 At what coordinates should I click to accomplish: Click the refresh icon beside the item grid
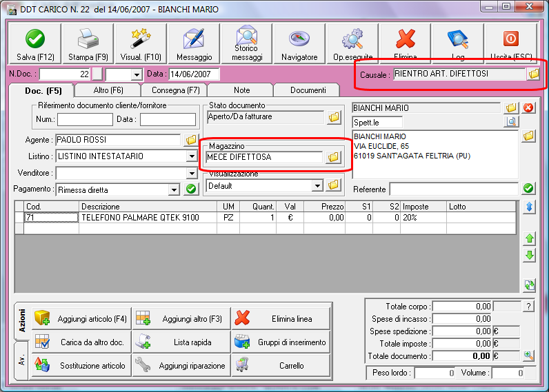click(530, 285)
